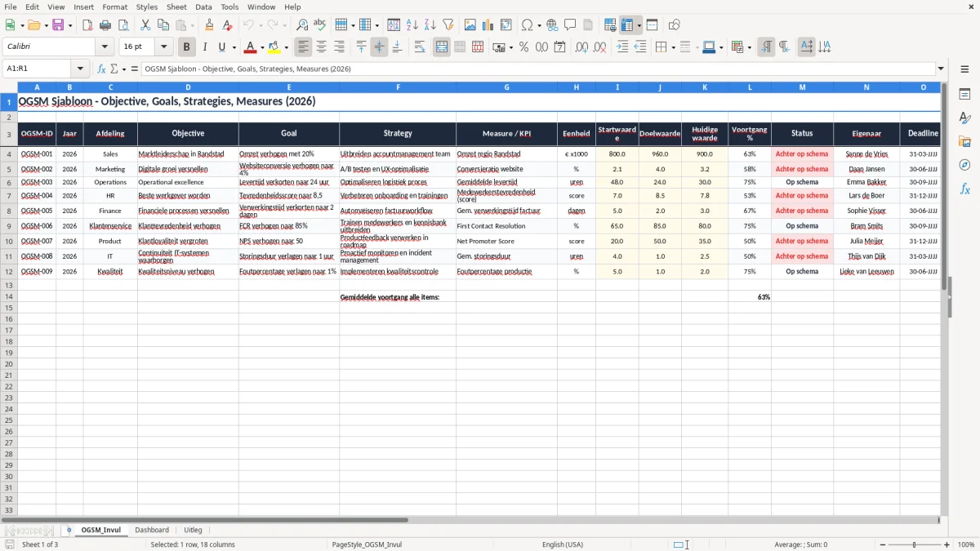
Task: Insert an image via toolbar icon
Action: point(470,25)
